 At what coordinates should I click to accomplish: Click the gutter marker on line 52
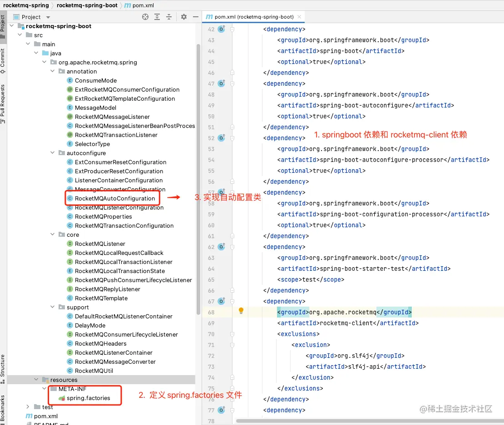tap(222, 138)
